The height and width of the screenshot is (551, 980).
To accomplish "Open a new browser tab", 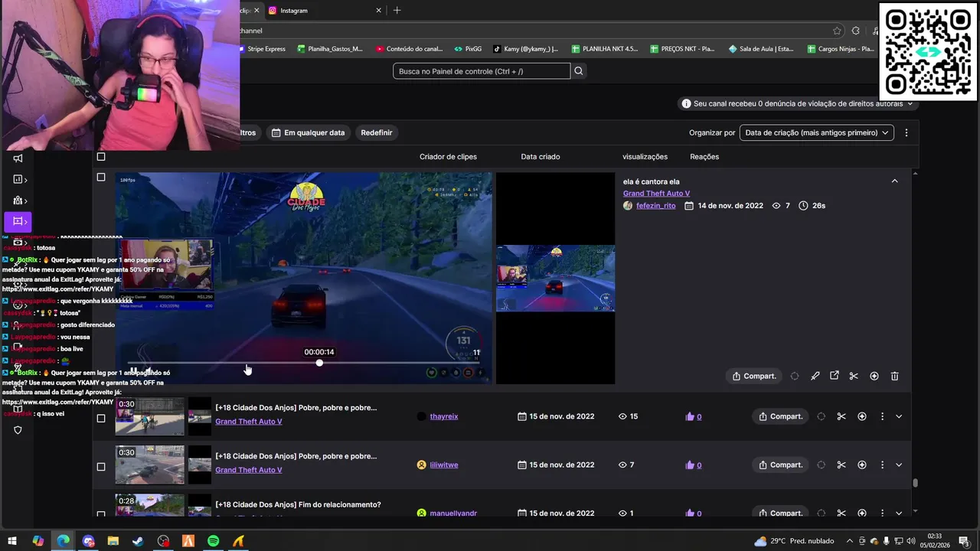I will point(397,11).
